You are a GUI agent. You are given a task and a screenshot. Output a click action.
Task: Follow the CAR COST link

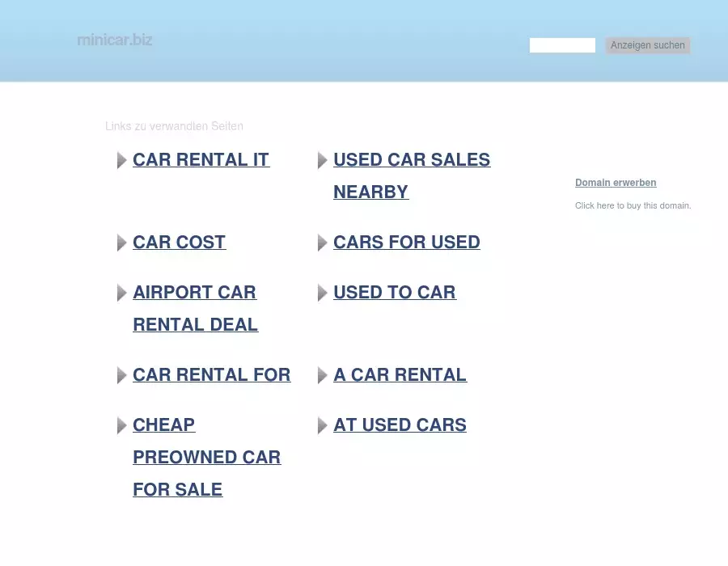click(x=179, y=243)
